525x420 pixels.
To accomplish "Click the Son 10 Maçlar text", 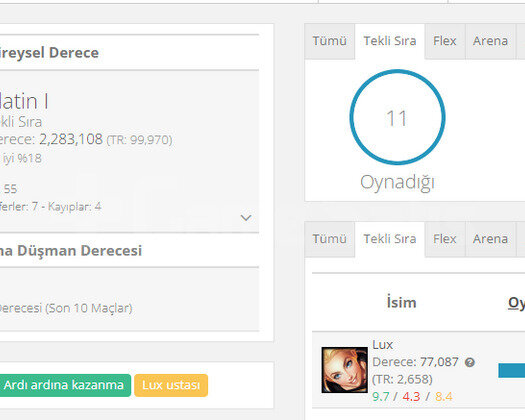I will point(89,308).
